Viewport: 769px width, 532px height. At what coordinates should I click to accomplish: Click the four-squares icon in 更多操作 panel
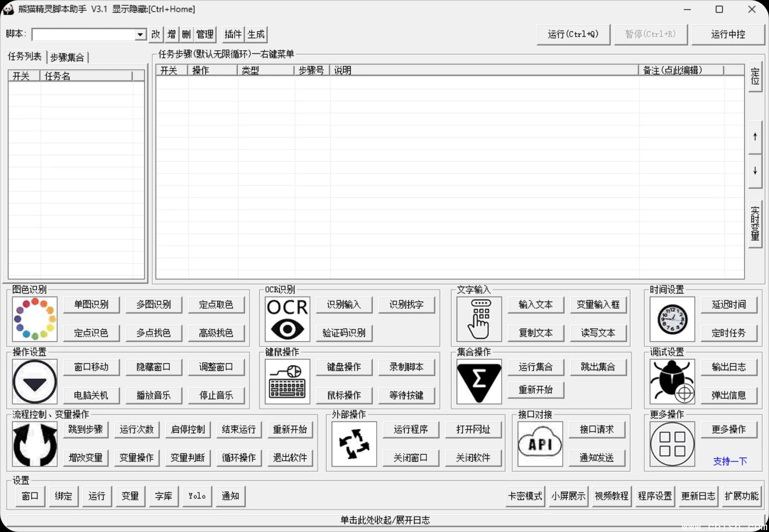[672, 443]
